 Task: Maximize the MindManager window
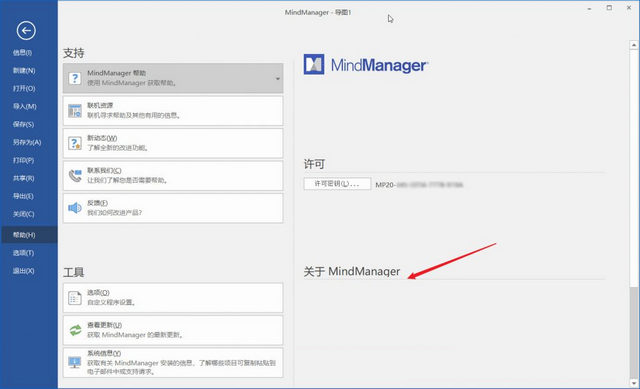point(609,8)
